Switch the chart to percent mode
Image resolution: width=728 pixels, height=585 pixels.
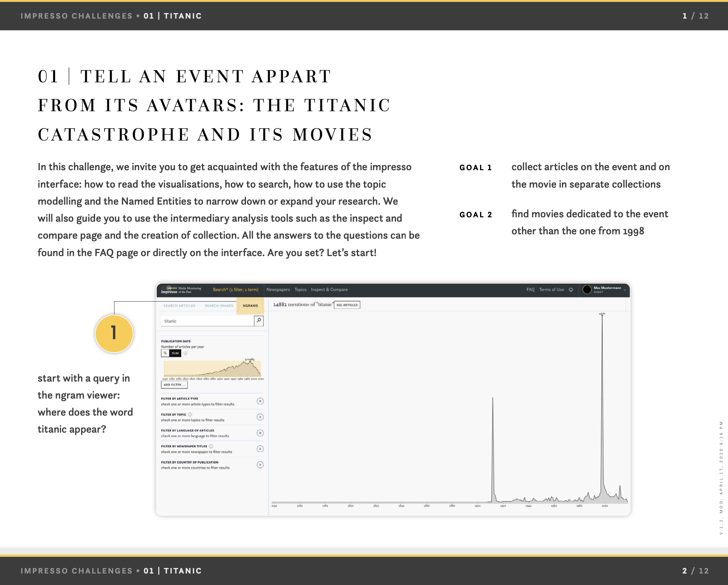pyautogui.click(x=165, y=353)
